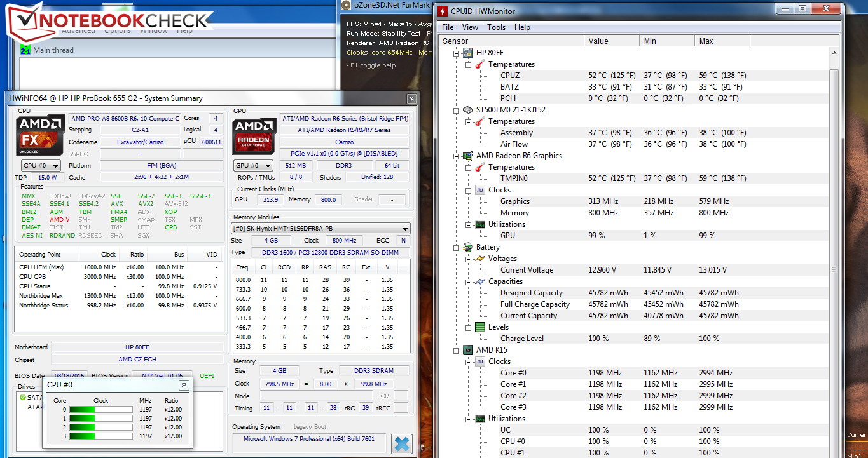Screen dimensions: 868x458
Task: Click the Core 1 clock progress bar
Action: (x=100, y=419)
